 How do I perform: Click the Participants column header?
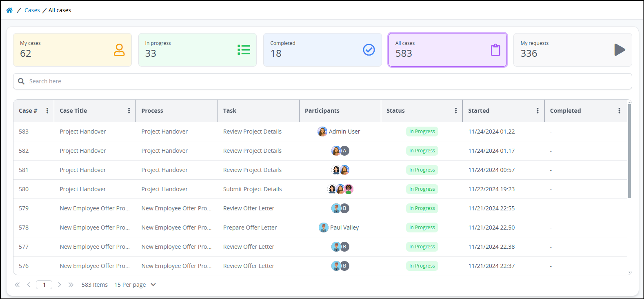322,111
